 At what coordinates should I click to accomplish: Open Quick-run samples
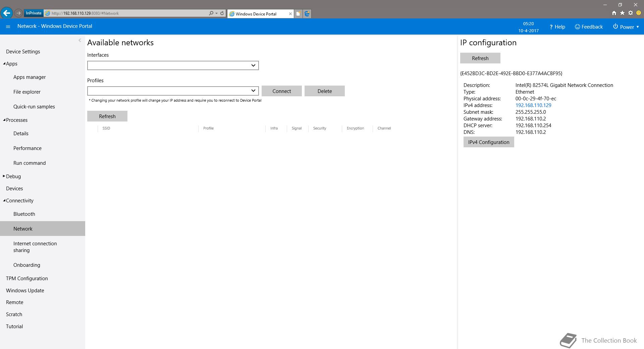click(34, 107)
